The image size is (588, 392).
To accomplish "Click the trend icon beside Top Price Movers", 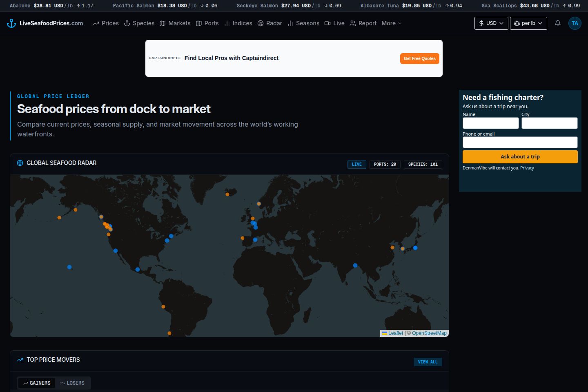I will pyautogui.click(x=20, y=360).
